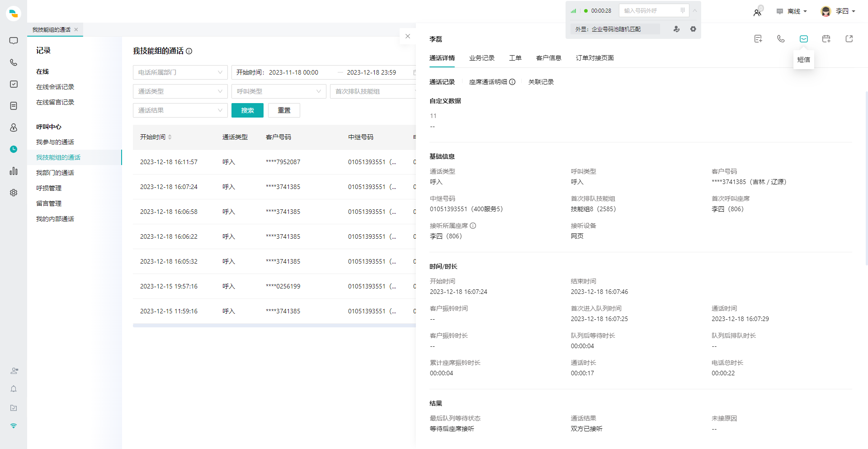
Task: Click the open in new window icon
Action: tap(849, 39)
